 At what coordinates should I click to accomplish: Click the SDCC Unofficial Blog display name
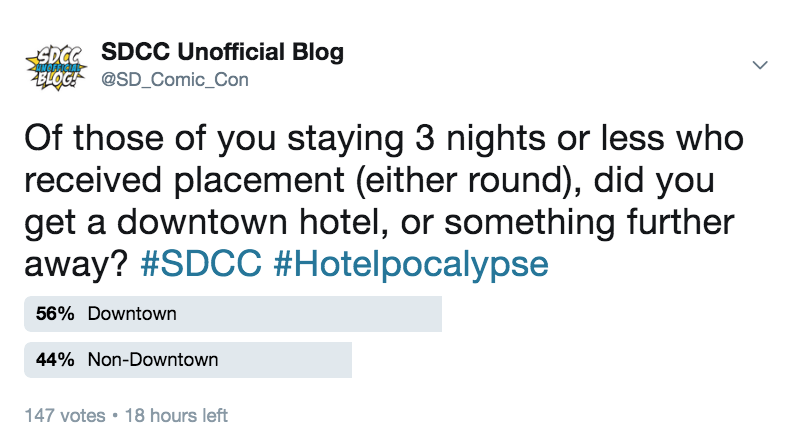pyautogui.click(x=222, y=52)
